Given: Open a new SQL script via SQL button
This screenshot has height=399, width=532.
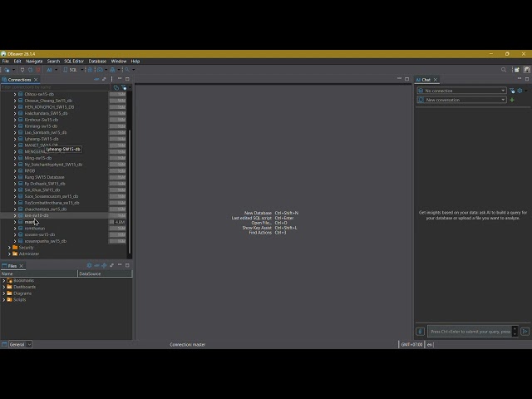Looking at the screenshot, I should coord(71,70).
